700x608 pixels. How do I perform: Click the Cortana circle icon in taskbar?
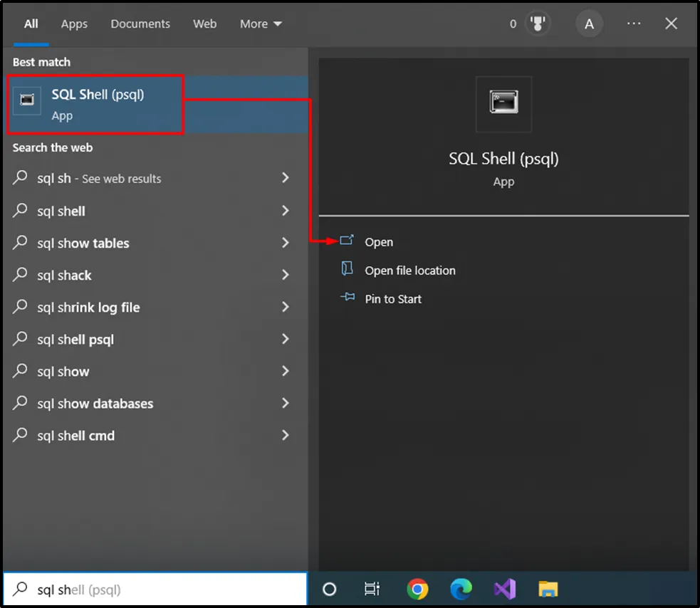[x=329, y=589]
